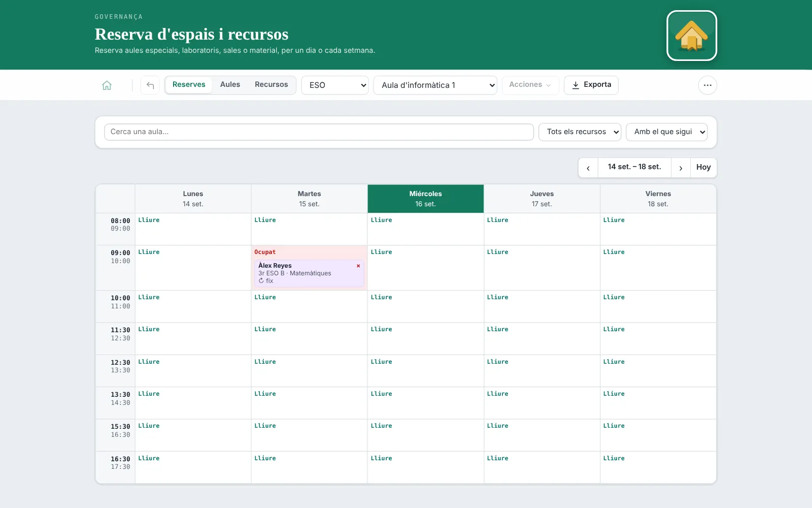Viewport: 812px width, 508px height.
Task: Go to previous week arrow
Action: point(588,168)
